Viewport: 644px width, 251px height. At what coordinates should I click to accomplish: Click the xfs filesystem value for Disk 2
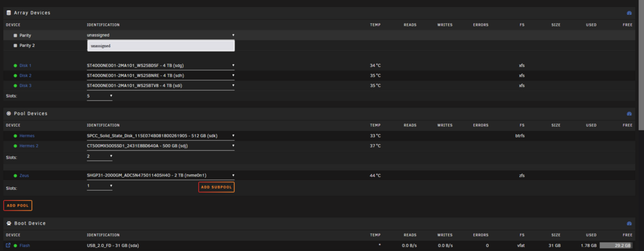click(x=522, y=76)
